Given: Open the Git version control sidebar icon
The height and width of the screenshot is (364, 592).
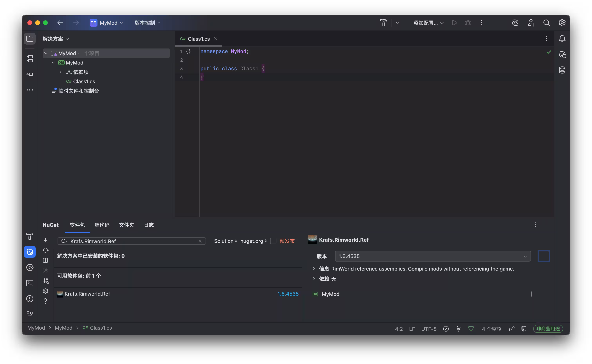Looking at the screenshot, I should (30, 314).
